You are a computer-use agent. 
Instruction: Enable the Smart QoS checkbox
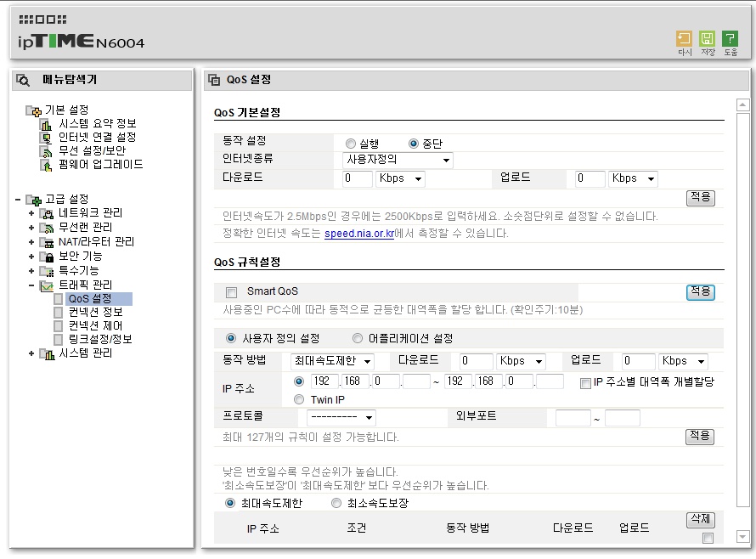coord(231,292)
